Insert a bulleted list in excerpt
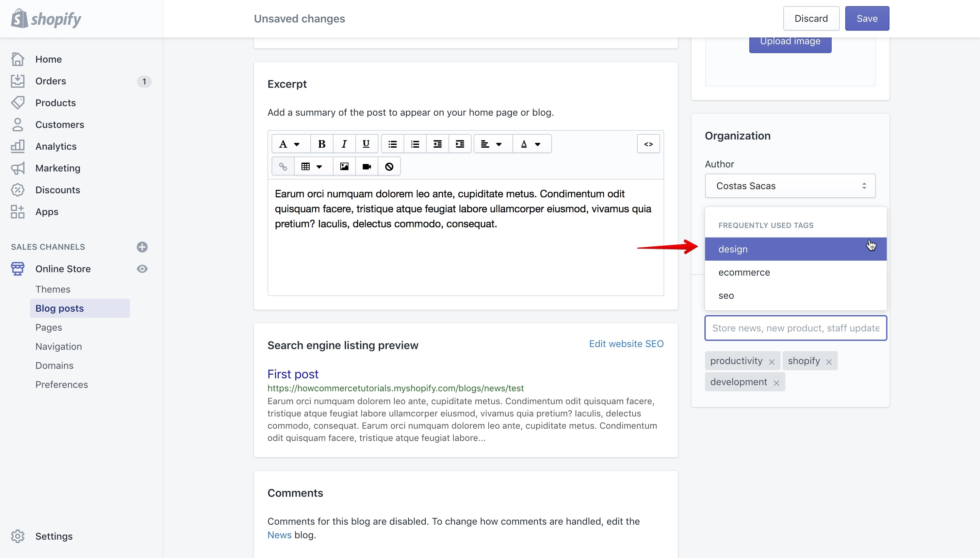The image size is (980, 558). tap(392, 144)
